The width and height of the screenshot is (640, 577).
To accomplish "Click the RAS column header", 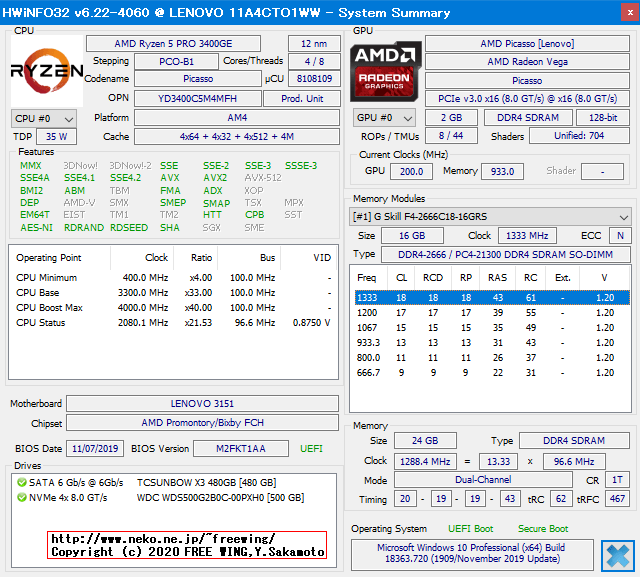I will [498, 277].
